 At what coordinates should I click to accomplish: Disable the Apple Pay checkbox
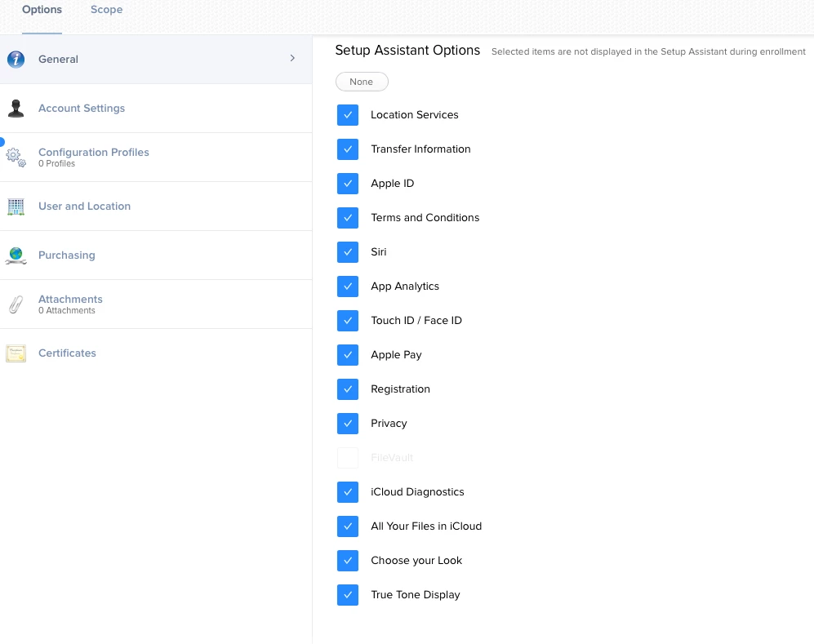coord(348,355)
